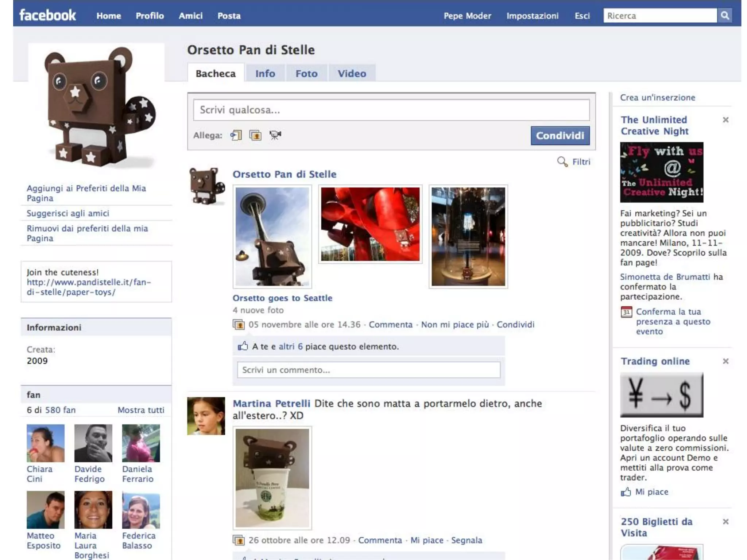Click the Scrivi qualcosa text field
This screenshot has width=747, height=560.
point(391,110)
